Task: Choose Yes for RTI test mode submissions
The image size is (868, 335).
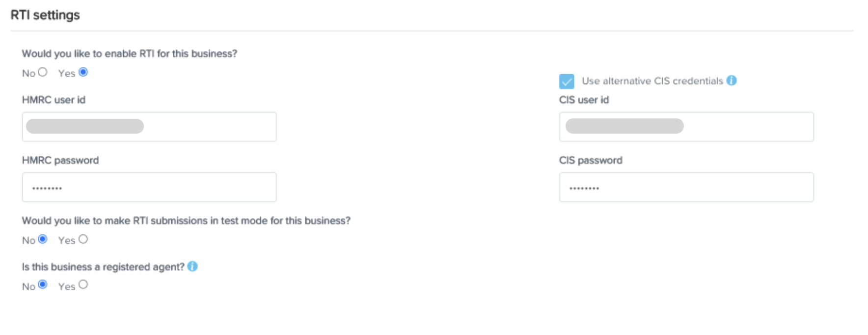Action: pyautogui.click(x=83, y=239)
